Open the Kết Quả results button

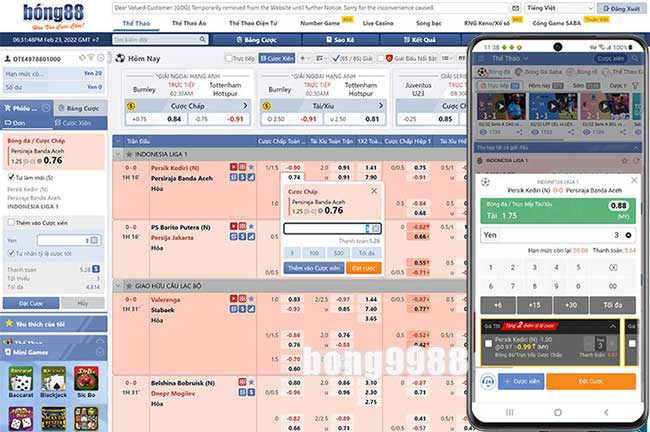point(420,40)
